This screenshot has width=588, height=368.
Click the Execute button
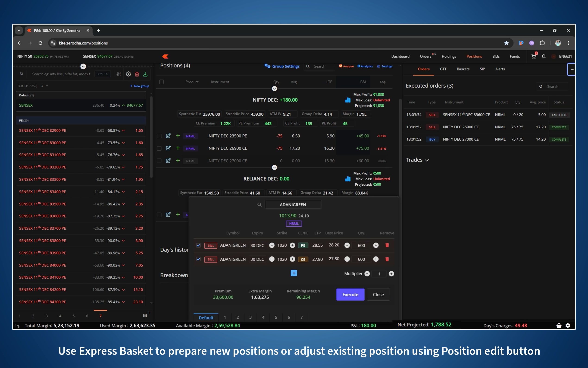(x=350, y=295)
